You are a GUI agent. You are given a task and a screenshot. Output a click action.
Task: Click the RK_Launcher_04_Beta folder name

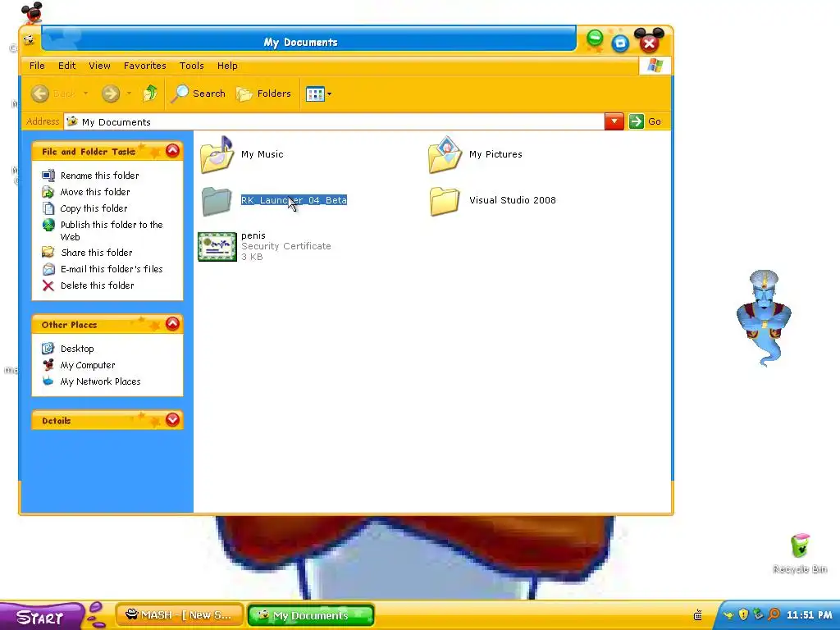coord(294,200)
